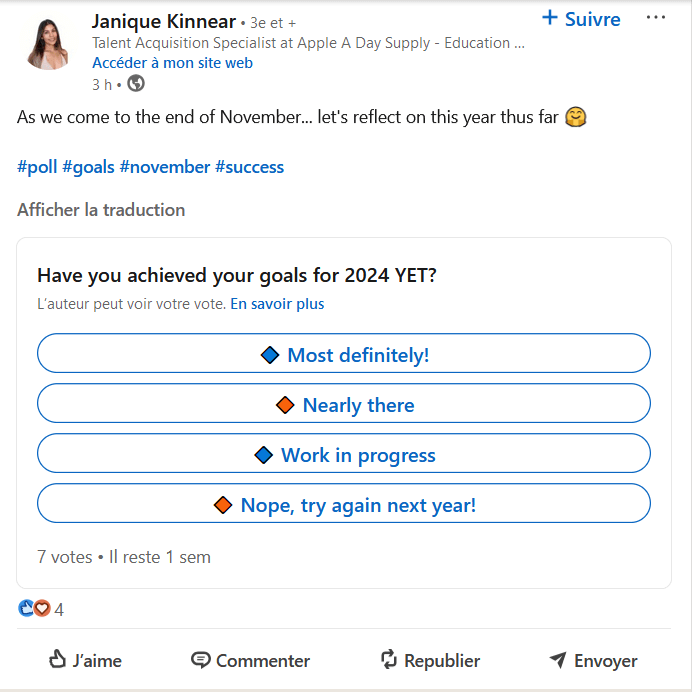Select "Work in progress" poll option
This screenshot has height=692, width=692.
coord(344,454)
